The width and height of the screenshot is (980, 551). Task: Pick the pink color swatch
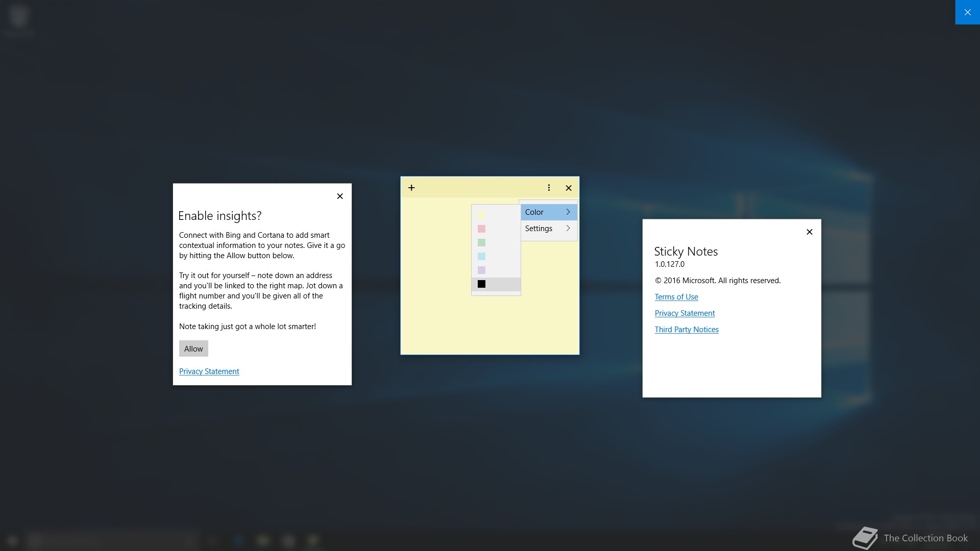pyautogui.click(x=481, y=229)
